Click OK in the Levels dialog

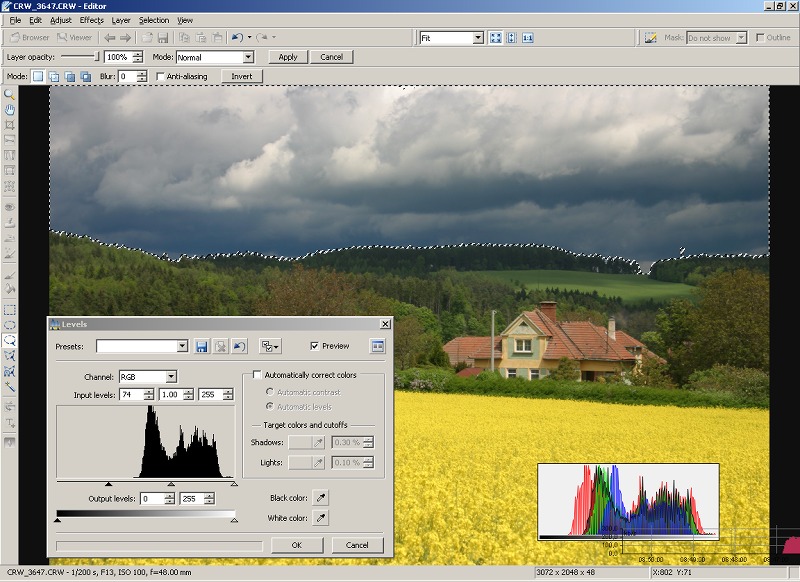(296, 545)
